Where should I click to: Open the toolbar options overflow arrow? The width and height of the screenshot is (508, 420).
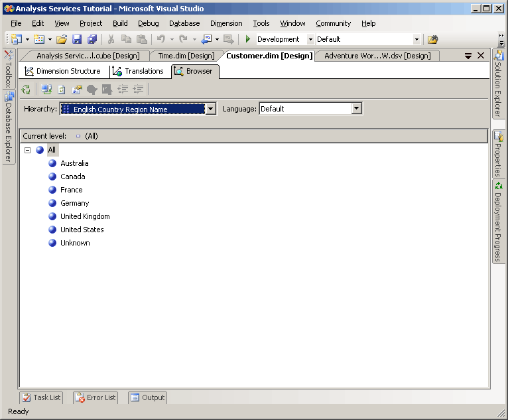[501, 43]
